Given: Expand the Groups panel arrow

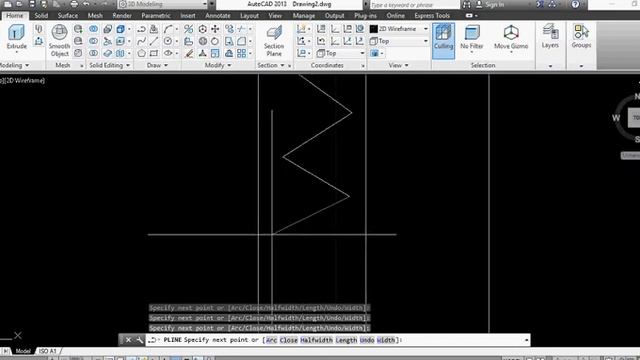Looking at the screenshot, I should [581, 66].
